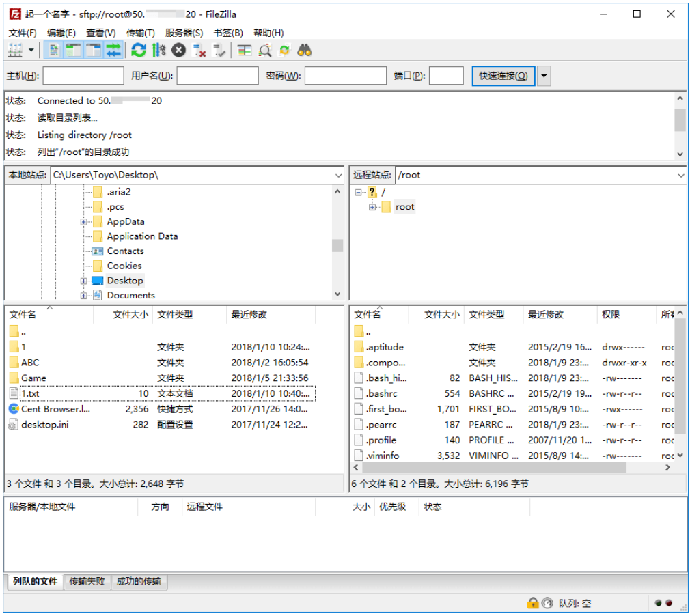The width and height of the screenshot is (690, 616).
Task: Open the Site Manager dropdown arrow
Action: (x=31, y=51)
